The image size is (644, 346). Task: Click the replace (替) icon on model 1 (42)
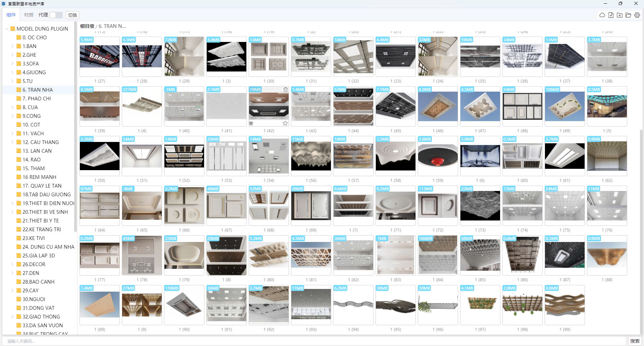(x=251, y=123)
